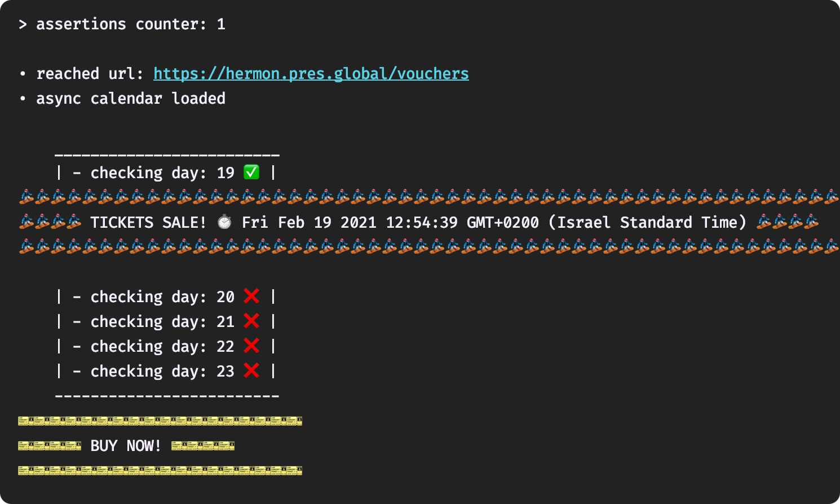The height and width of the screenshot is (504, 840).
Task: Click the red X next to day 23
Action: 251,370
